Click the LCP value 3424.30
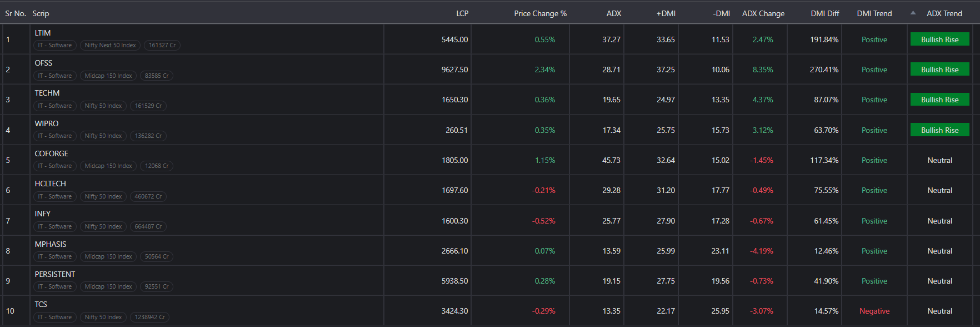980x327 pixels. point(455,311)
